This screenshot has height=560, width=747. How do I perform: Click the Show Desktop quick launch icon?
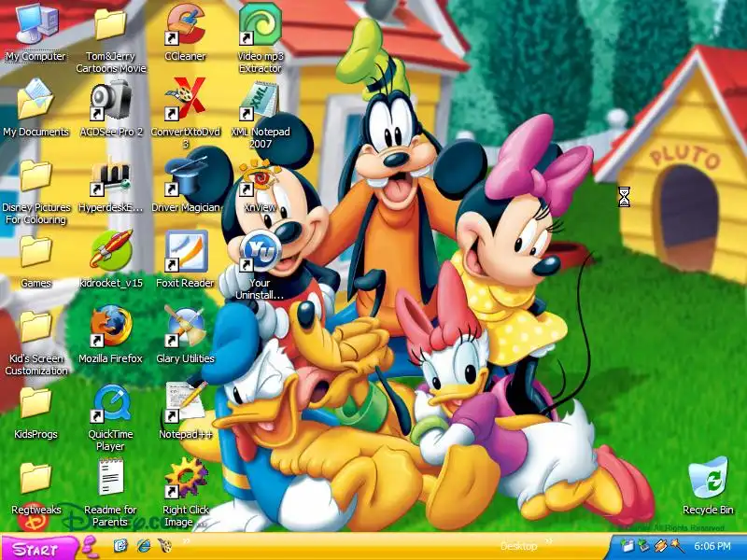click(x=120, y=546)
